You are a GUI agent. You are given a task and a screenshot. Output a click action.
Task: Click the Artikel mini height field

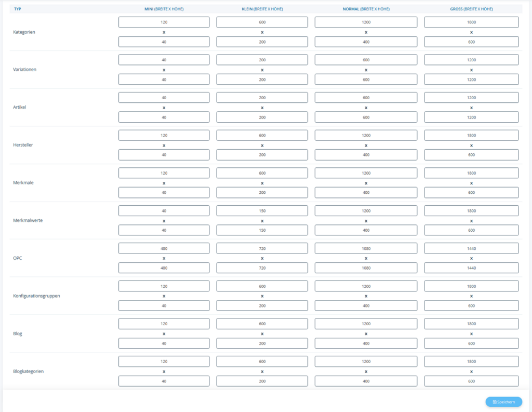pos(164,117)
